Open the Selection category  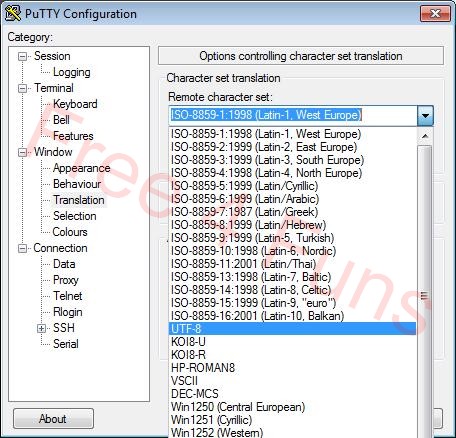point(75,216)
